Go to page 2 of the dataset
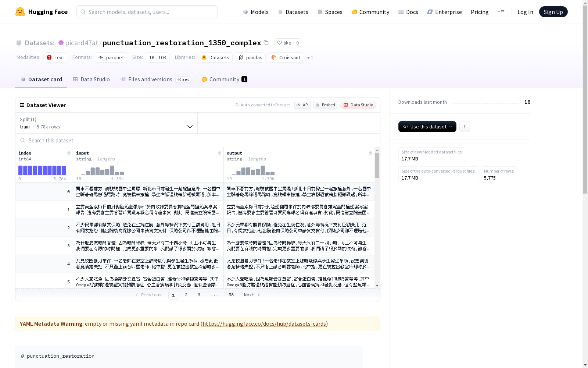This screenshot has height=368, width=588. (x=186, y=295)
